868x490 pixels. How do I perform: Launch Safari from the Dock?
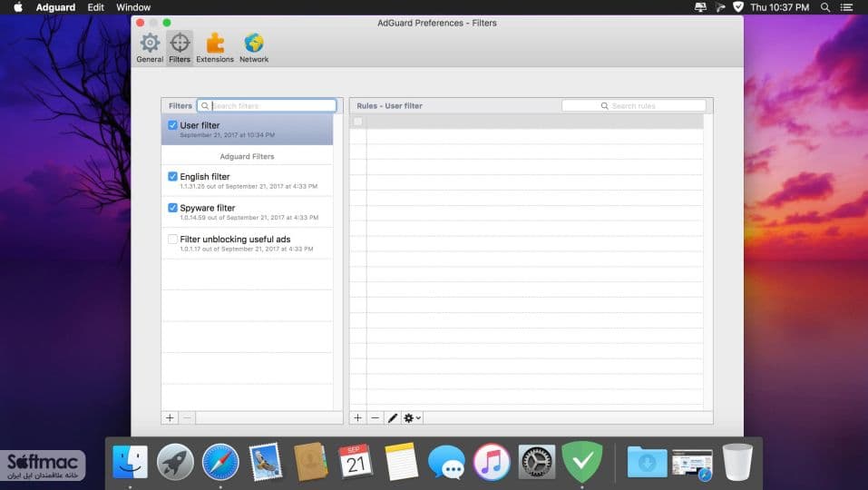220,462
